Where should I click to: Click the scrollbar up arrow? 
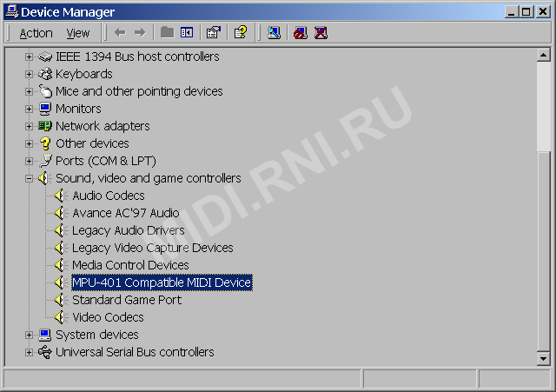click(543, 55)
